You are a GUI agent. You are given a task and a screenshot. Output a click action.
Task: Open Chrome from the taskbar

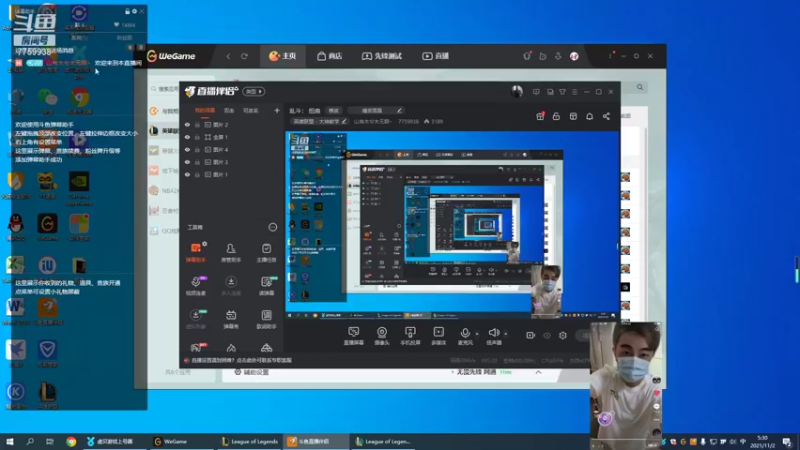click(x=71, y=442)
